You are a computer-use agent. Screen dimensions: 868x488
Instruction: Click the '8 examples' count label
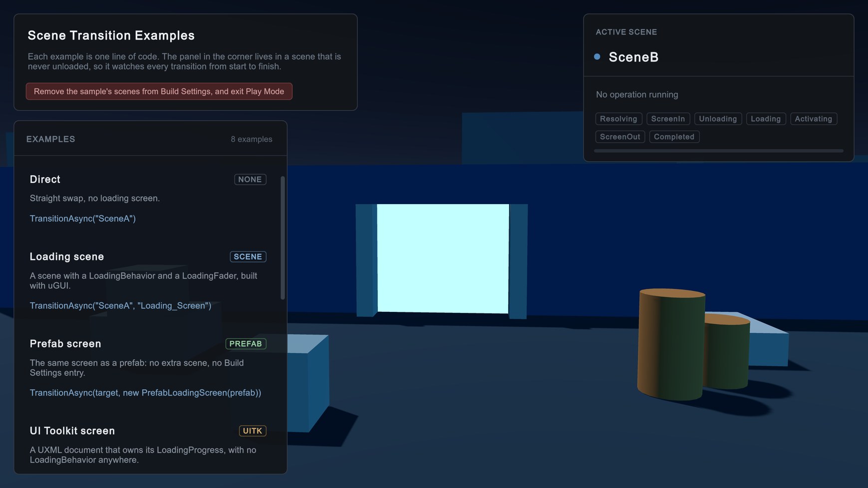click(252, 139)
